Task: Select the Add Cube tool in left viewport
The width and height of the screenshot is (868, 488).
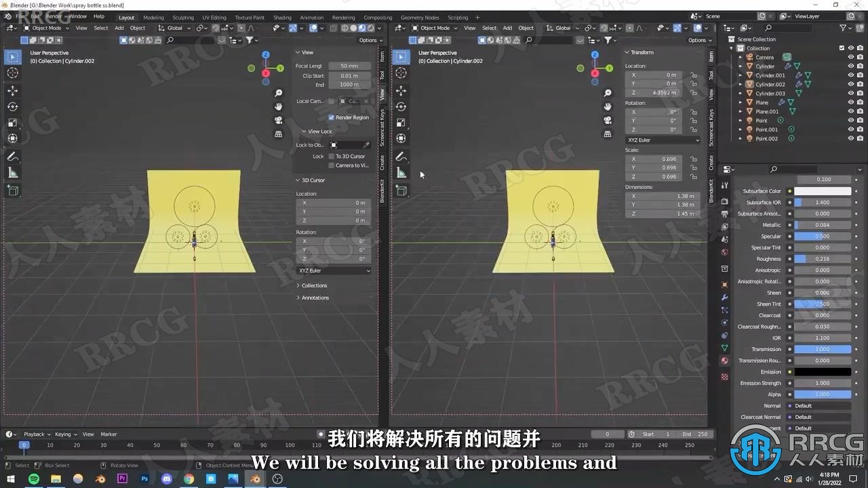Action: click(13, 191)
